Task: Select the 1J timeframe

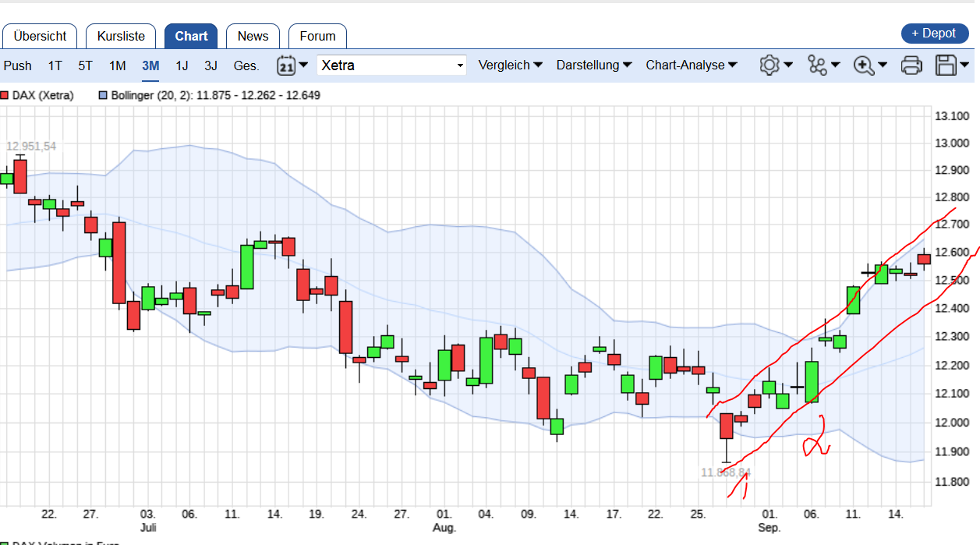Action: tap(182, 65)
